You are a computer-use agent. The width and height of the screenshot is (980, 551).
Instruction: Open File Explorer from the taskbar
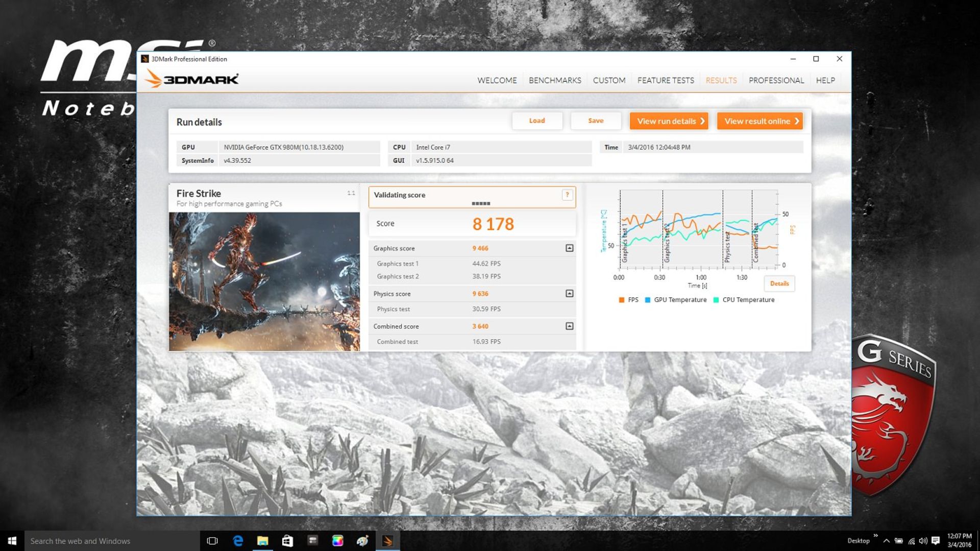[x=262, y=541]
